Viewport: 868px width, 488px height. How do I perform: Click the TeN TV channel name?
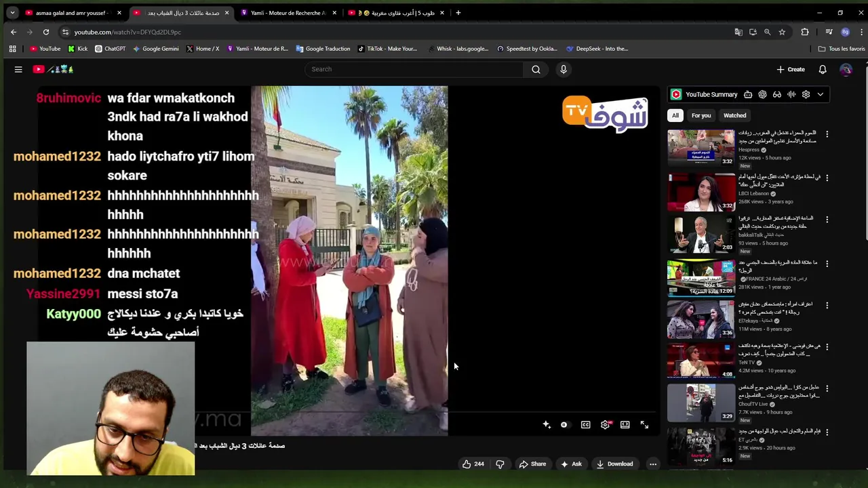(746, 363)
